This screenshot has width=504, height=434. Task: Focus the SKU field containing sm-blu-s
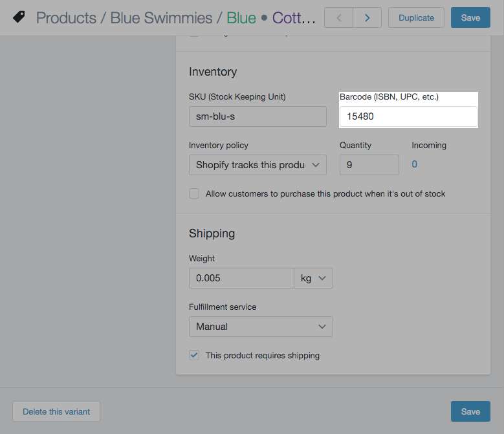point(257,116)
